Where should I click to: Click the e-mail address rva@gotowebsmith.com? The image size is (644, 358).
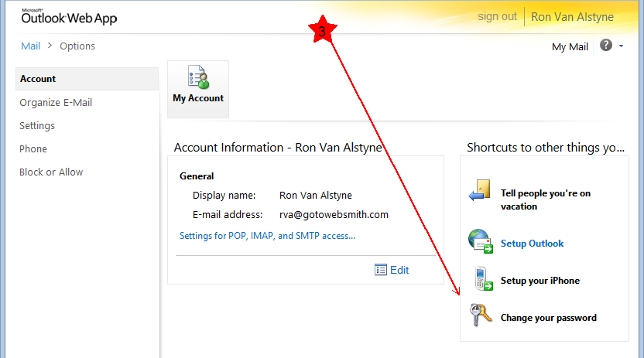coord(334,214)
